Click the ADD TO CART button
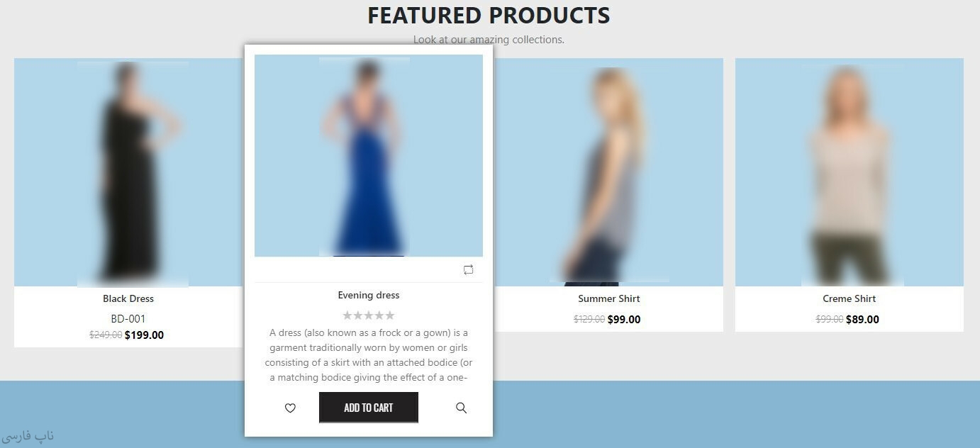 tap(369, 408)
